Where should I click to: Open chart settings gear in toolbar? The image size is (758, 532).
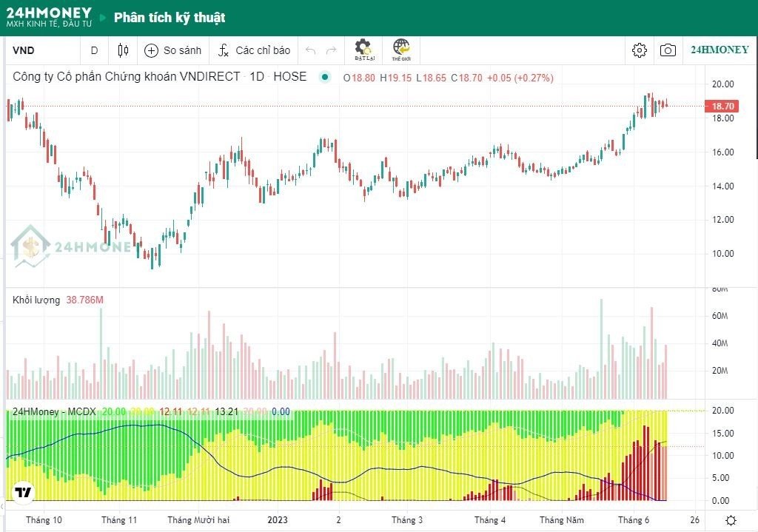pos(639,50)
